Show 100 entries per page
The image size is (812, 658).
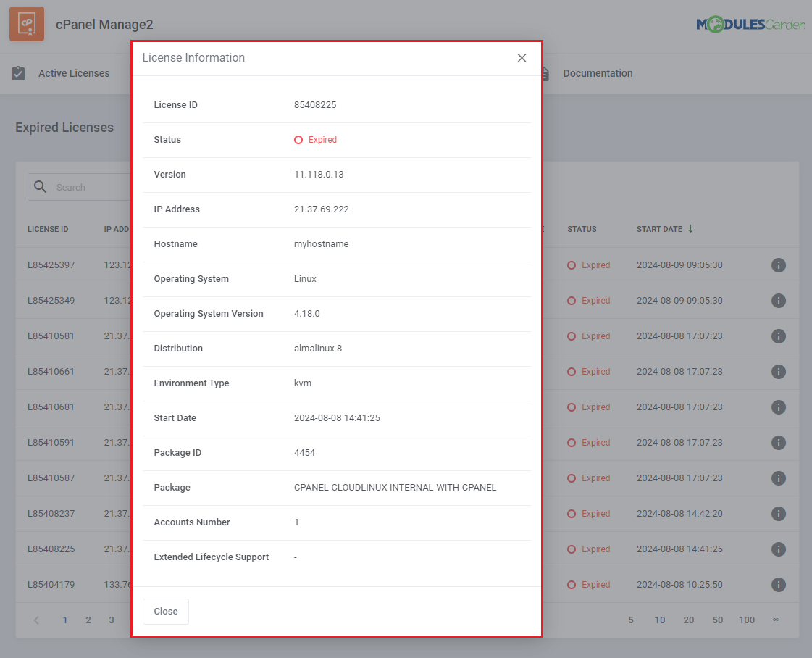pyautogui.click(x=747, y=620)
